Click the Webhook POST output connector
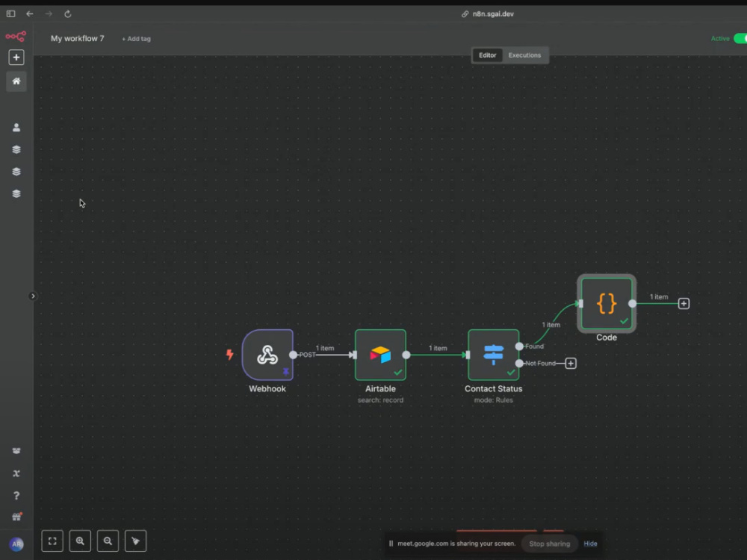Viewport: 747px width, 560px height. (x=293, y=355)
